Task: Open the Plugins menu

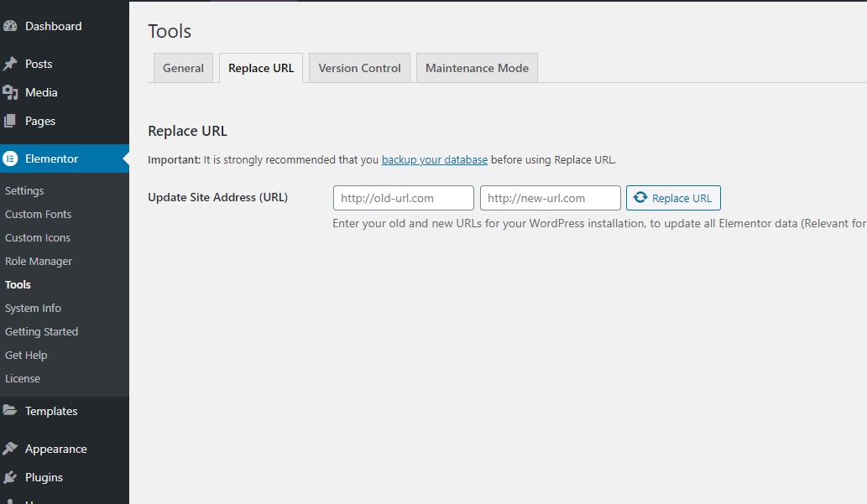Action: pos(64,477)
